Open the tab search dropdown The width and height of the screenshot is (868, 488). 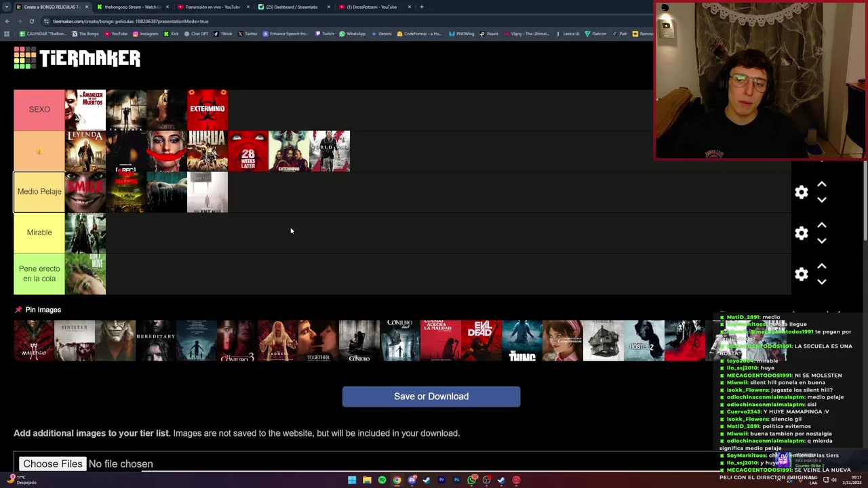pyautogui.click(x=7, y=7)
